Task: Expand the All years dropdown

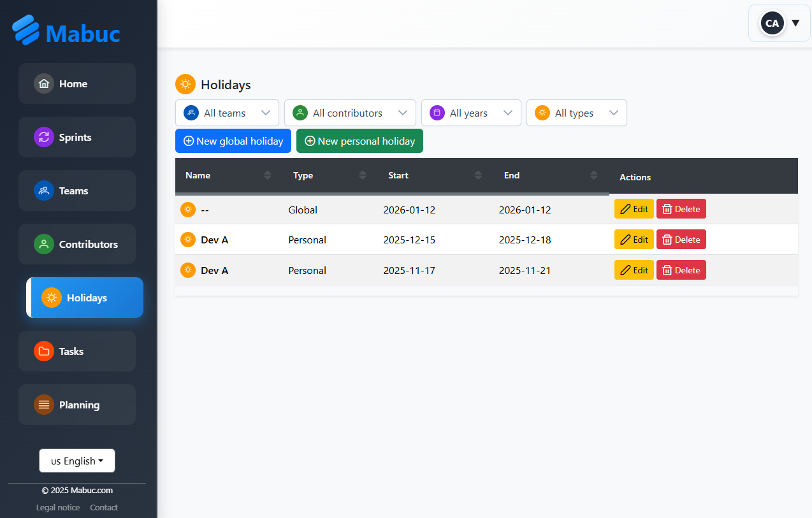Action: [471, 113]
